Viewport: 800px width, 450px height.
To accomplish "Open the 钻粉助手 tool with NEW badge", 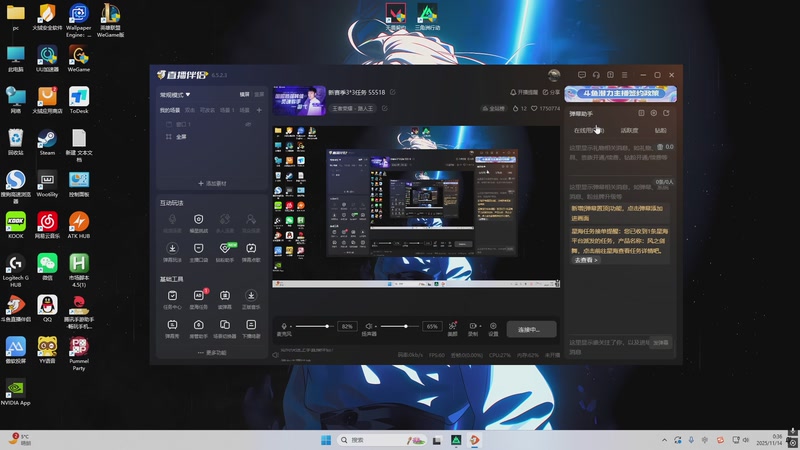I will (225, 252).
